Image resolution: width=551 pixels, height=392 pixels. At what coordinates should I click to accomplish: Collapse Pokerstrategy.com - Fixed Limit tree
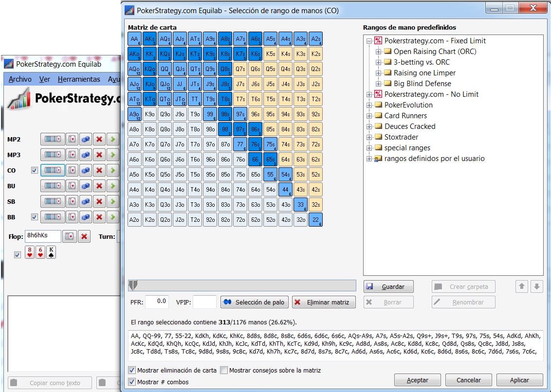coord(369,41)
